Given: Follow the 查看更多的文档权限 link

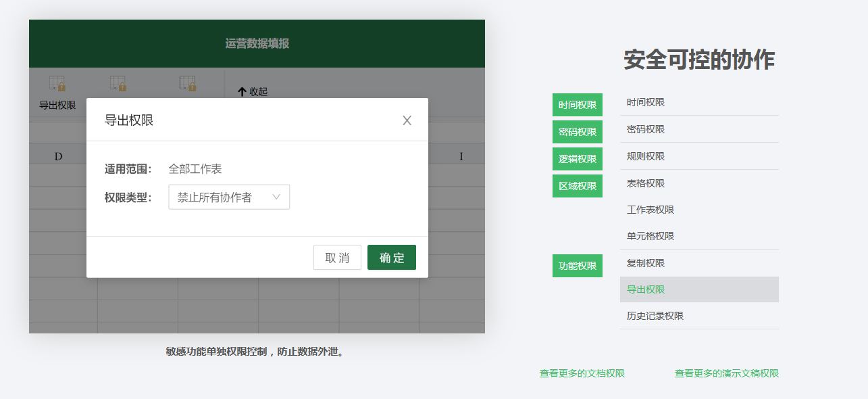Looking at the screenshot, I should pyautogui.click(x=582, y=373).
